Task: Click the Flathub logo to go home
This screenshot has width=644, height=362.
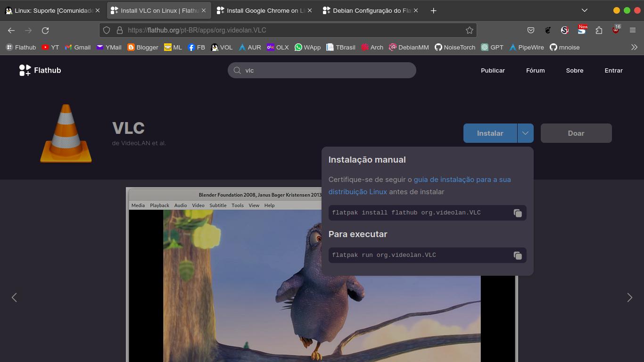Action: click(40, 70)
